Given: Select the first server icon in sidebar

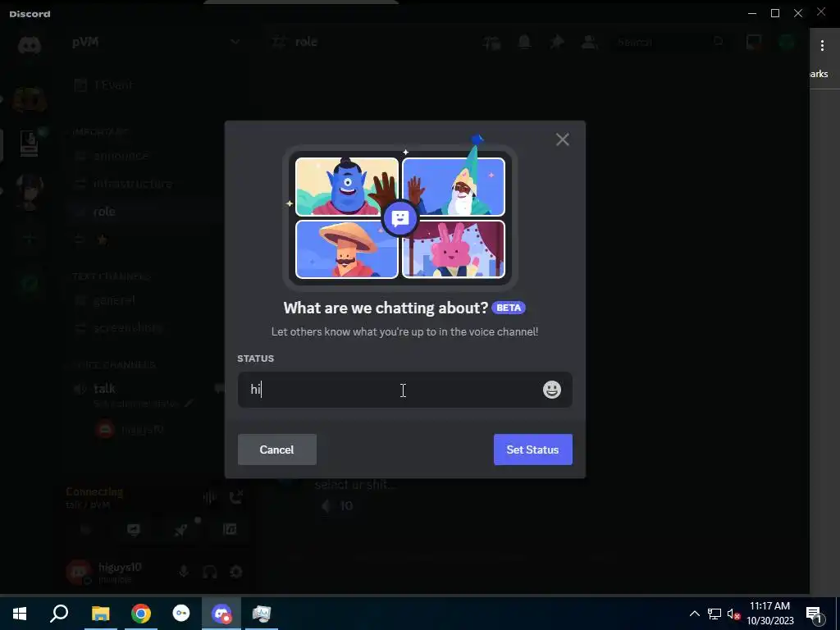Looking at the screenshot, I should pos(30,99).
